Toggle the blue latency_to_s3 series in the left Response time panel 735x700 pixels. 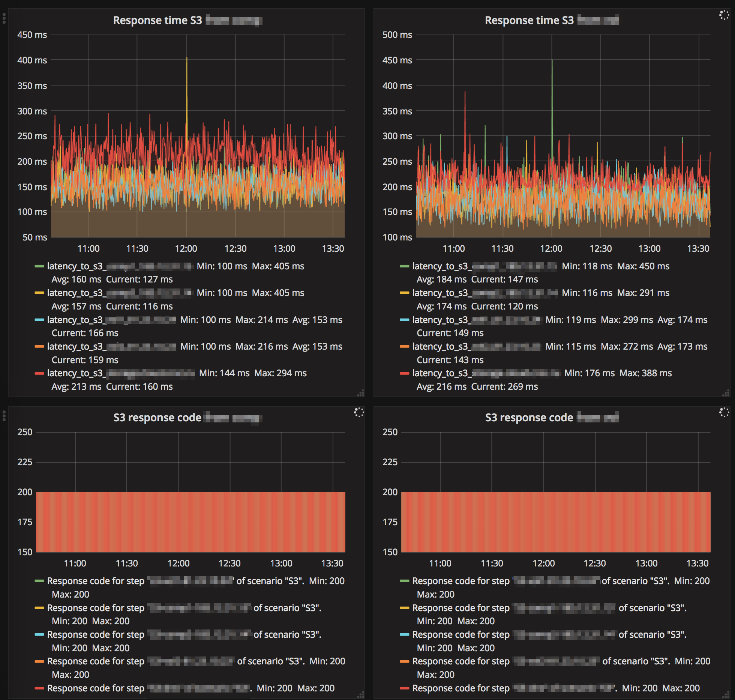pos(112,320)
